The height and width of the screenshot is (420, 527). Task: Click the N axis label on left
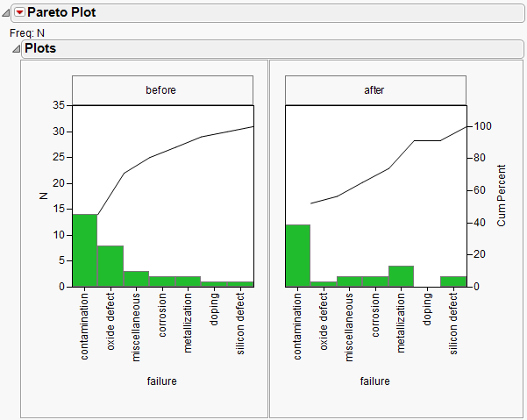tap(43, 196)
